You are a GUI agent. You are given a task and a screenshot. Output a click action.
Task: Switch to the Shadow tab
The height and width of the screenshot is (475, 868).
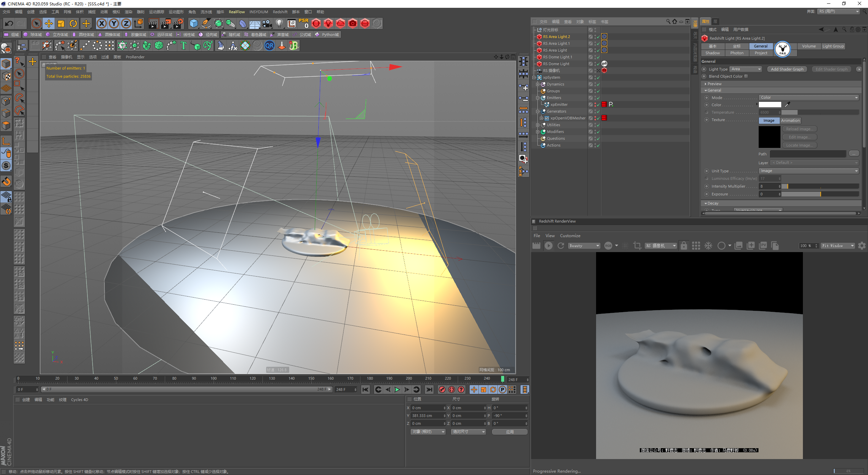[x=712, y=53]
